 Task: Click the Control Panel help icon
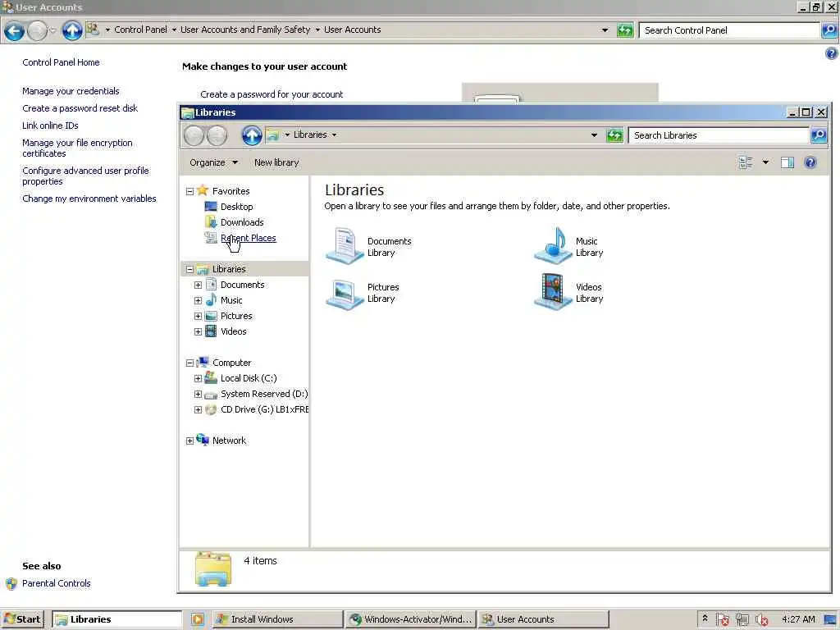832,53
